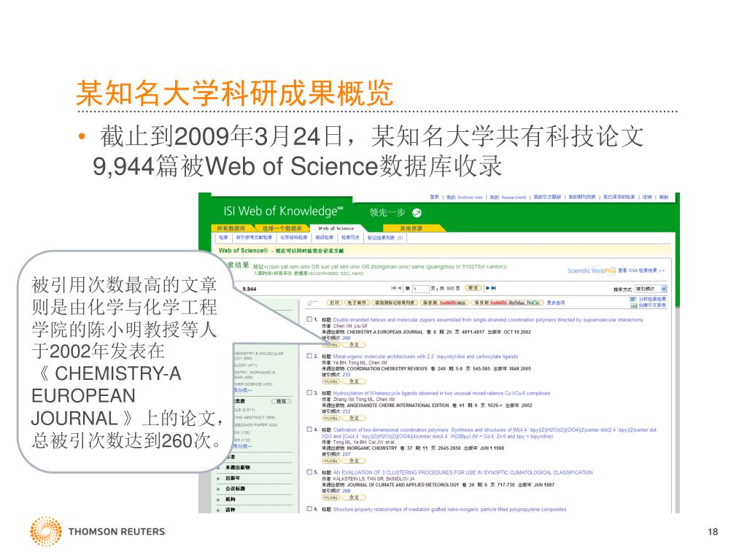747x560 pixels.
Task: Open 全文 for the Hydroxylation article
Action: 354,418
